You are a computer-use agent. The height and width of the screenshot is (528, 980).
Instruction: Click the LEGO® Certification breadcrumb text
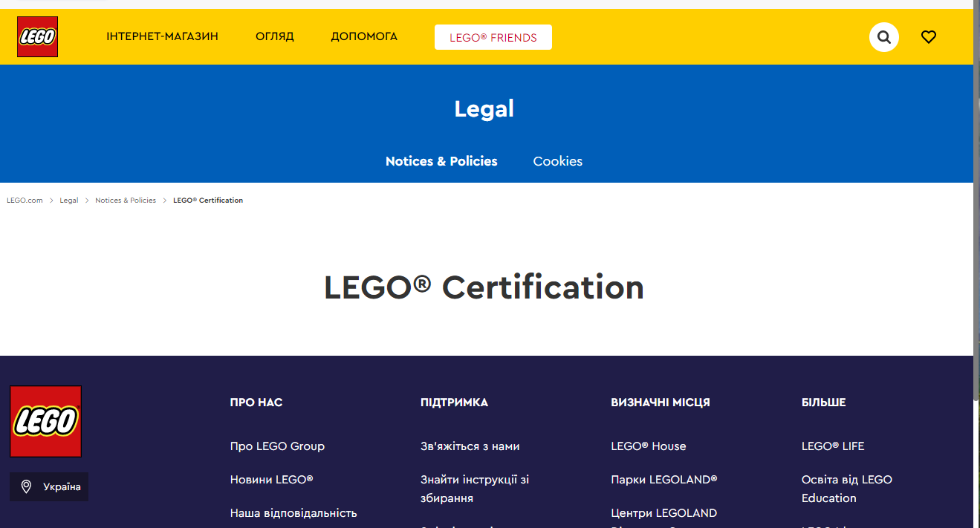click(x=208, y=201)
